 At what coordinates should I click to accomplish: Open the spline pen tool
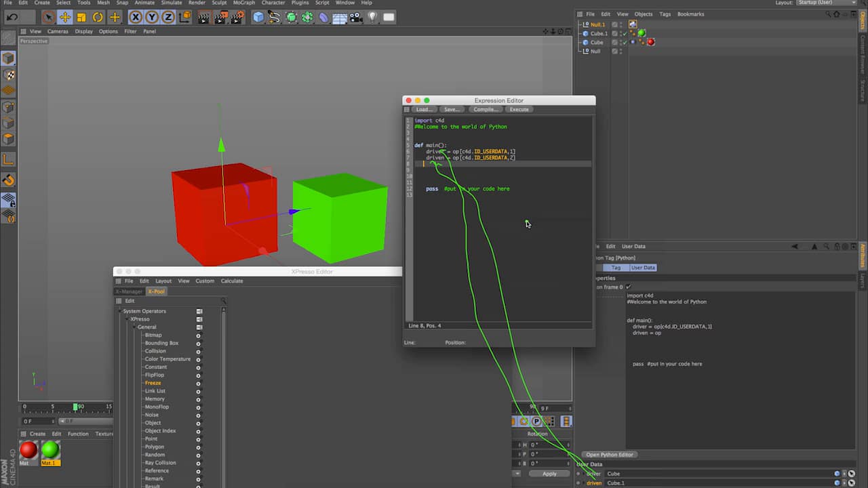click(x=275, y=17)
